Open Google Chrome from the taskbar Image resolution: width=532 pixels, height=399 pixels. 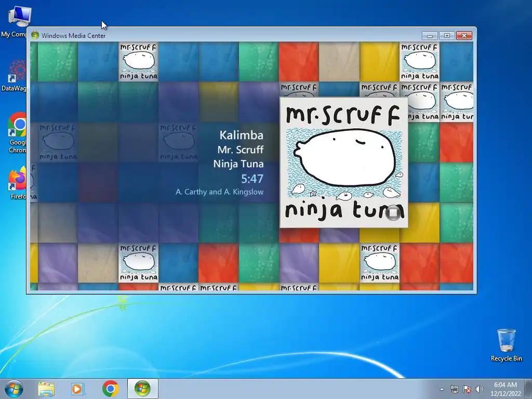(110, 389)
